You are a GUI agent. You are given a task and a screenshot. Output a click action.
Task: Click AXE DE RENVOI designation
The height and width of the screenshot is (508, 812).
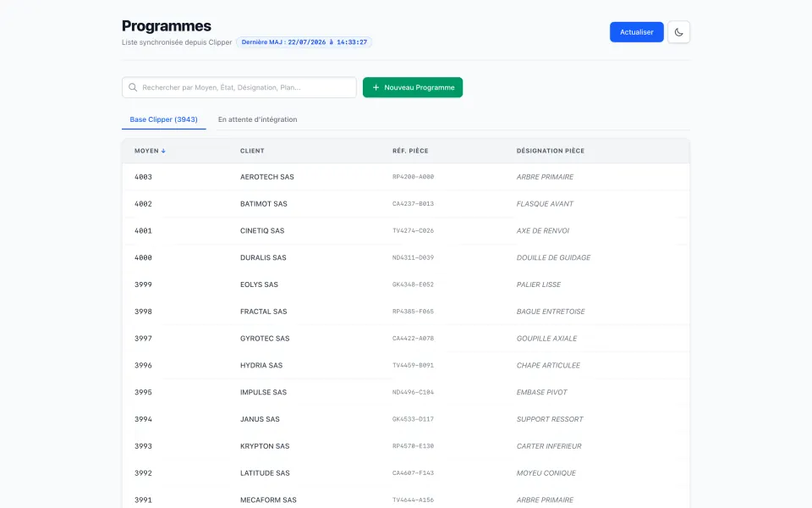pyautogui.click(x=543, y=230)
